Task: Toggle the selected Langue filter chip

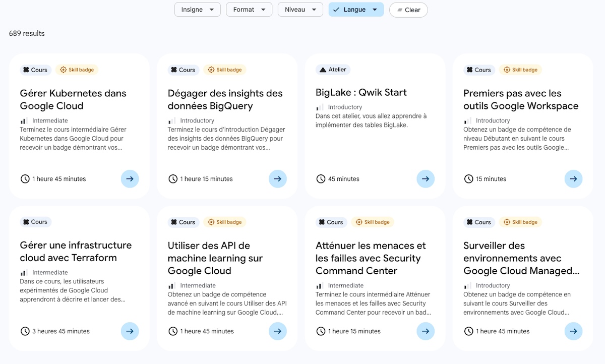Action: coord(356,10)
